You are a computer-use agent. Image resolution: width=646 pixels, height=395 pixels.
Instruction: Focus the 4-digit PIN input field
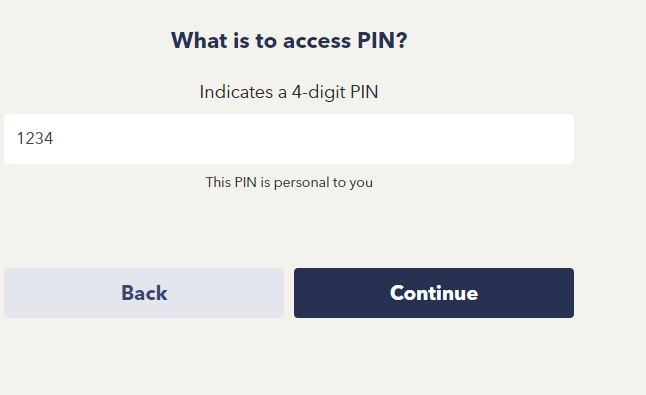289,139
